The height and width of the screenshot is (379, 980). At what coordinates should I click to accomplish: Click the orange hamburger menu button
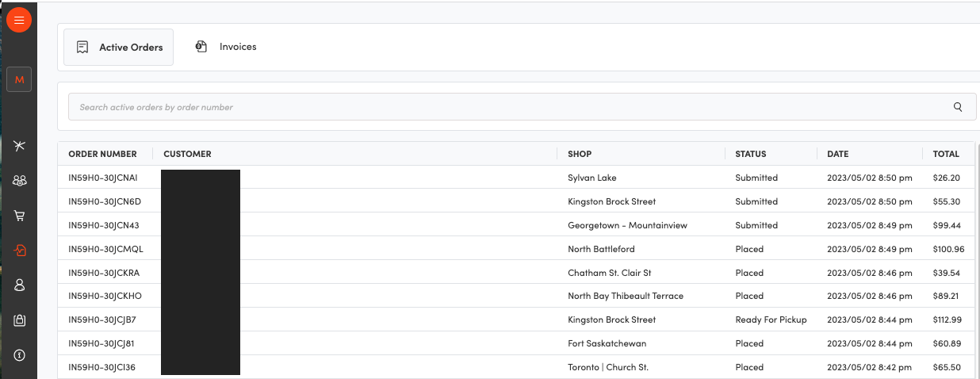pyautogui.click(x=19, y=20)
